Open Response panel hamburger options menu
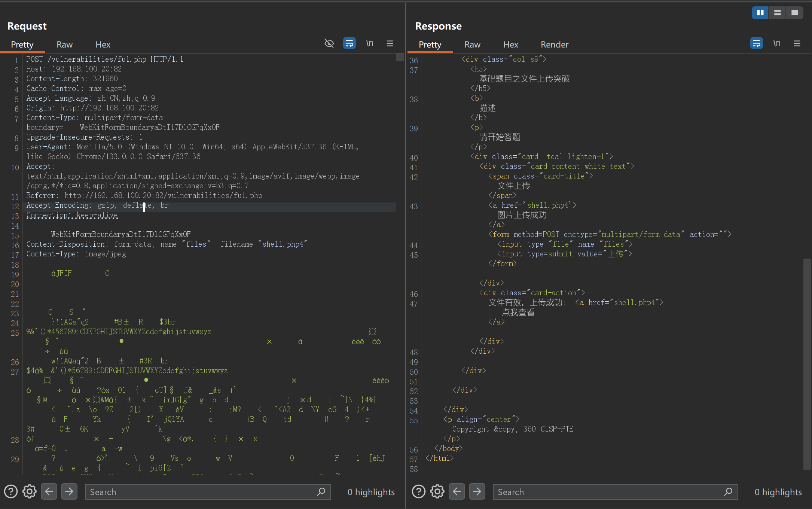 (797, 43)
